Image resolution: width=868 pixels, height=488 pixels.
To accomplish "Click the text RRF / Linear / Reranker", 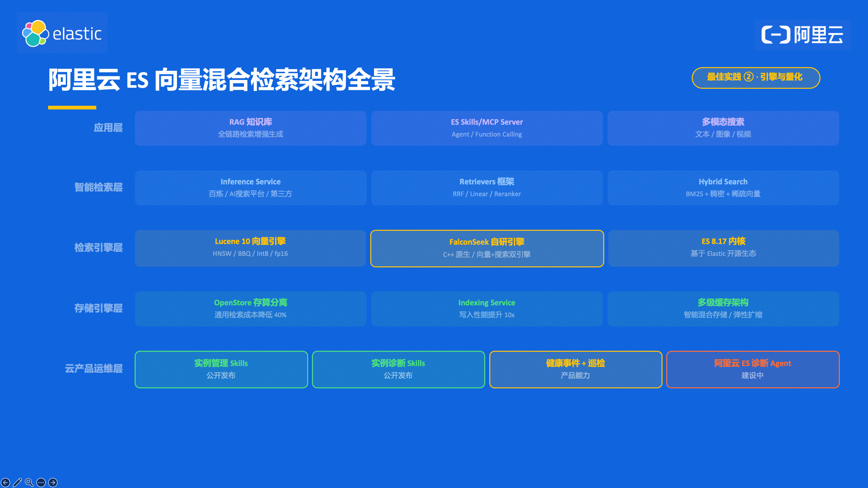I will [x=487, y=194].
